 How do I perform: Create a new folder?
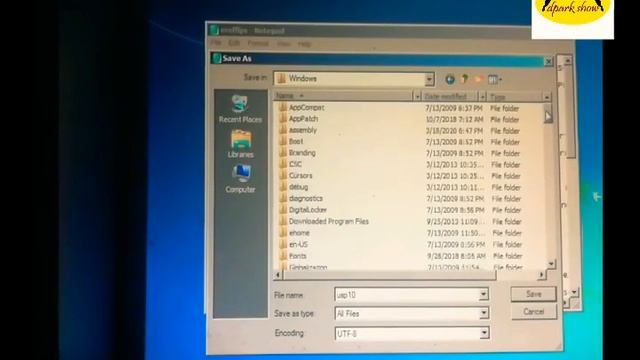478,79
